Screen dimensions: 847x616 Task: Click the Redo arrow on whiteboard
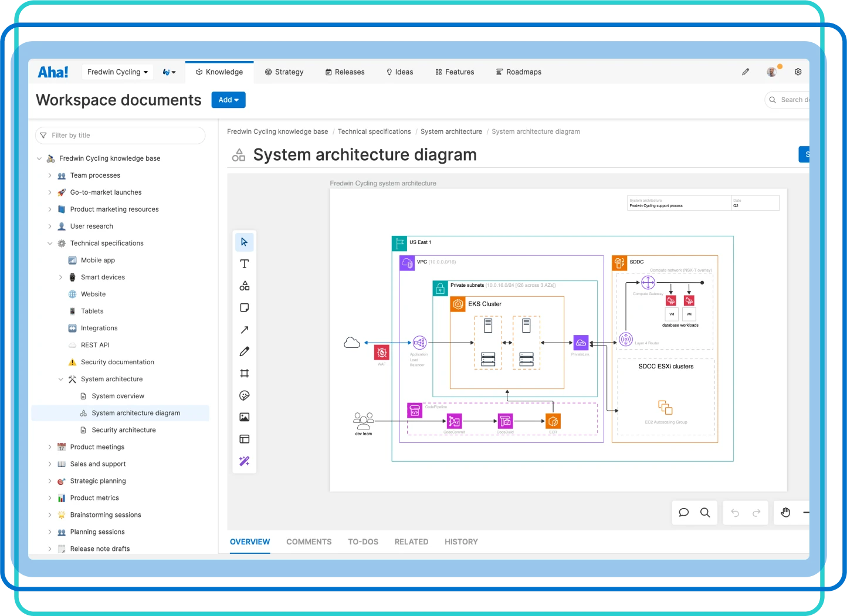click(757, 513)
